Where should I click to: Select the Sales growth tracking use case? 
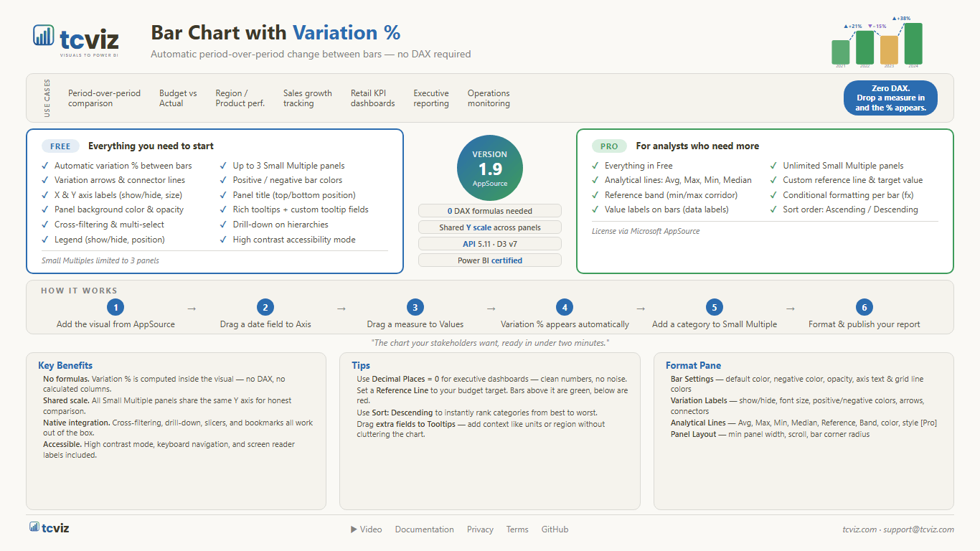[x=307, y=98]
